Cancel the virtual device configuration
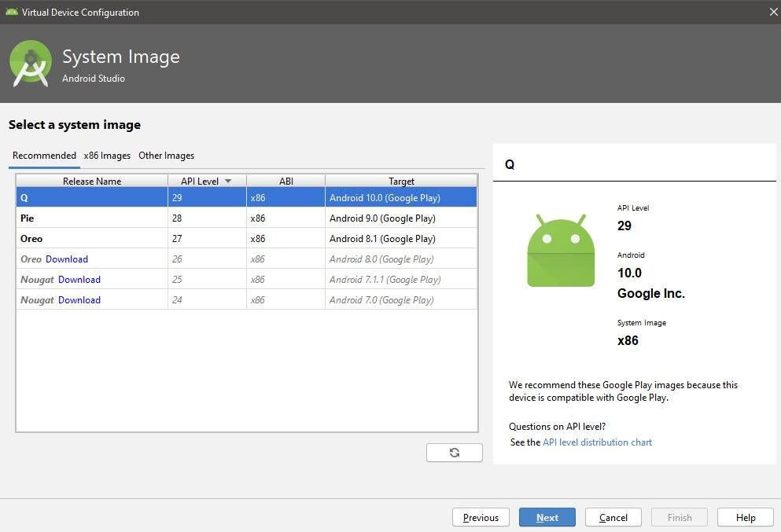This screenshot has height=532, width=781. tap(613, 517)
